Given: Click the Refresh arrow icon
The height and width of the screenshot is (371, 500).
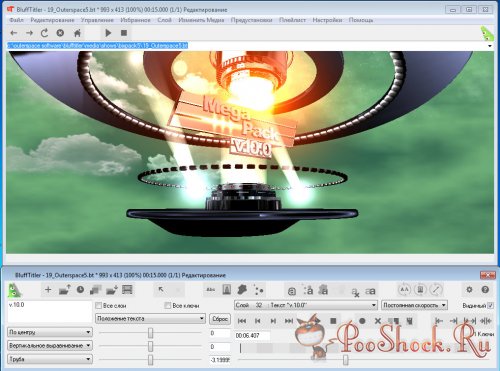Looking at the screenshot, I should tap(44, 33).
